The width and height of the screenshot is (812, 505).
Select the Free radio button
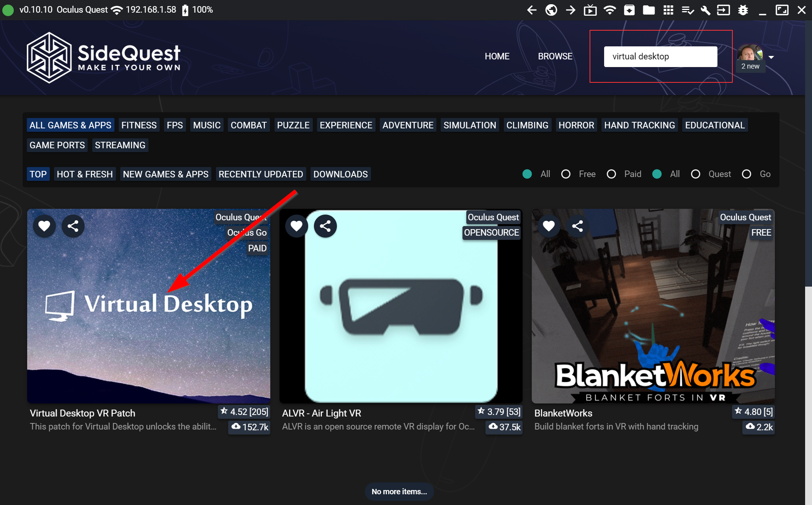click(x=566, y=174)
